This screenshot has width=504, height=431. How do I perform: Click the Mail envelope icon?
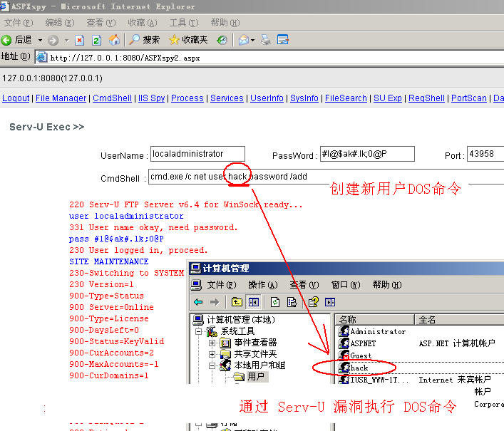[244, 40]
